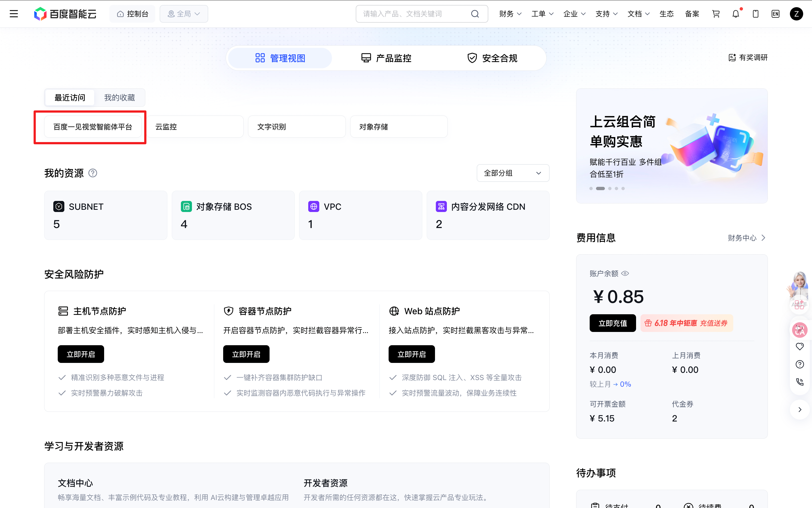This screenshot has height=508, width=812.
Task: Switch to the 管理视图 tab
Action: pos(280,58)
